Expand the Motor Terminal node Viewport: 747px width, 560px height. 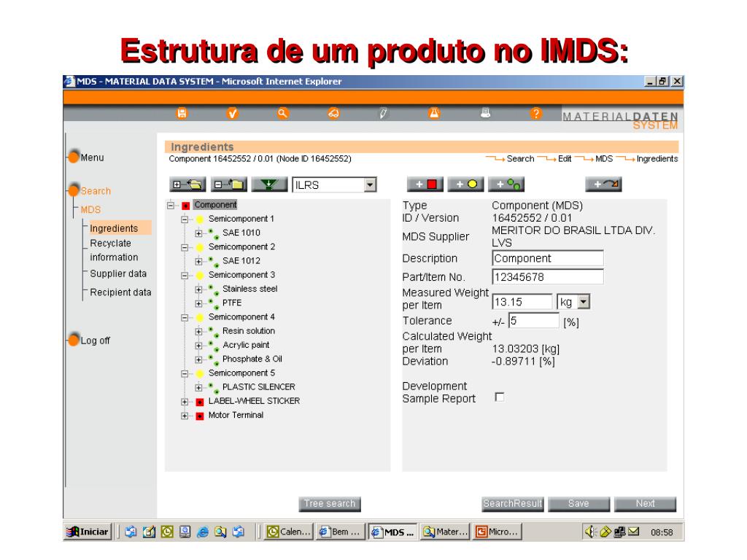point(185,416)
